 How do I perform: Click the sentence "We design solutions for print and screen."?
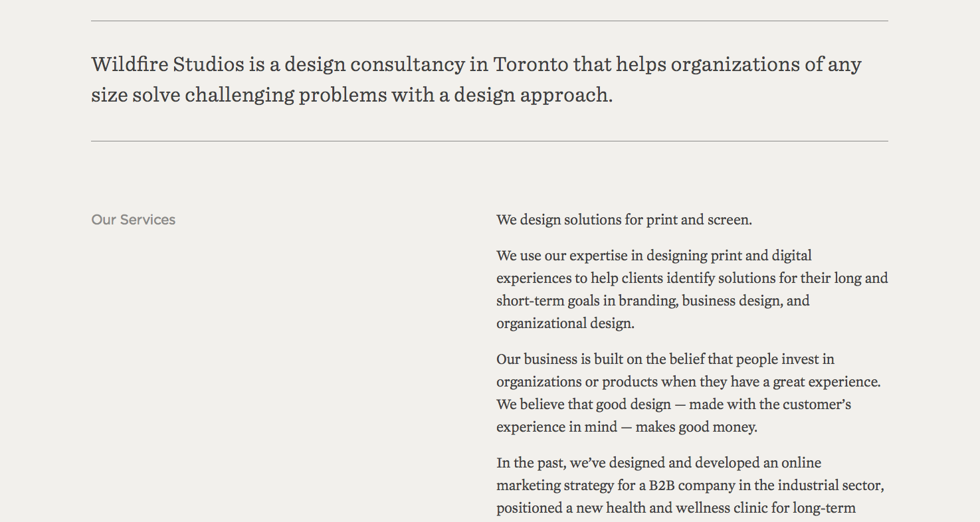tap(624, 220)
